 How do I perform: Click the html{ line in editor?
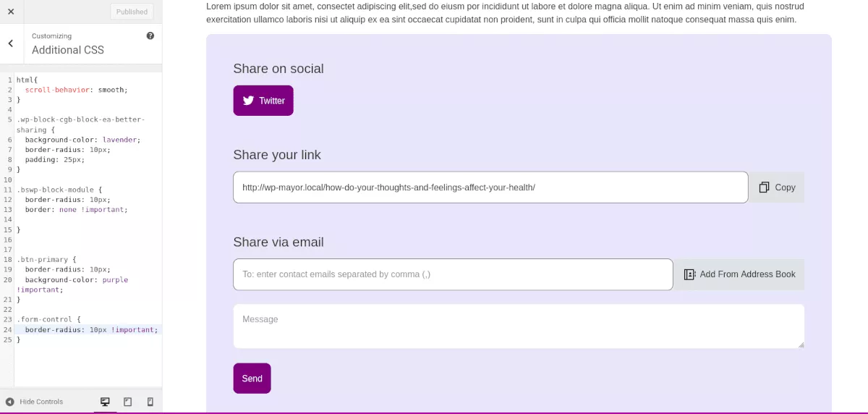(x=27, y=80)
